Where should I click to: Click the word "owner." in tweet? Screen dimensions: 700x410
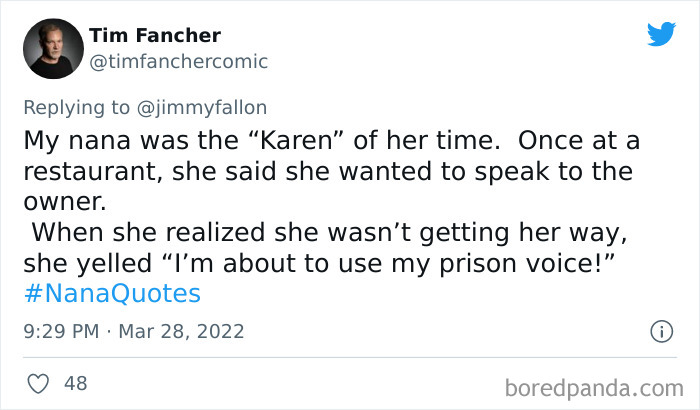click(63, 201)
